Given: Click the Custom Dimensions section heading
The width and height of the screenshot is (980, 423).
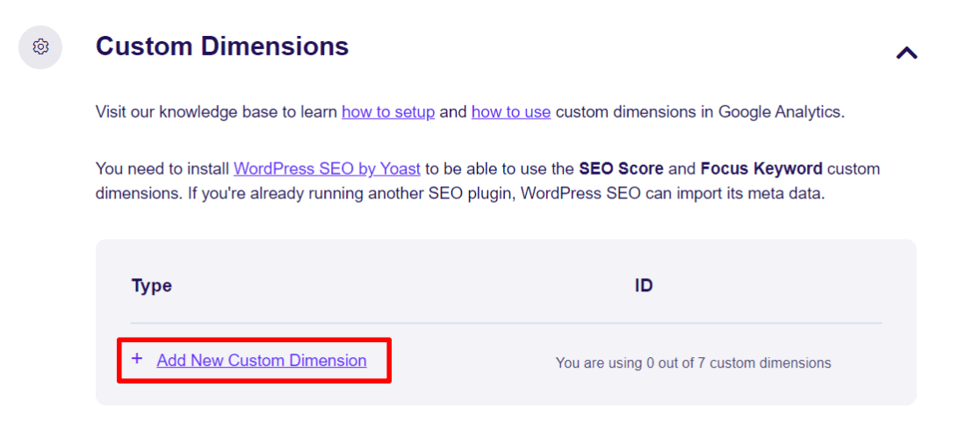Looking at the screenshot, I should click(222, 47).
